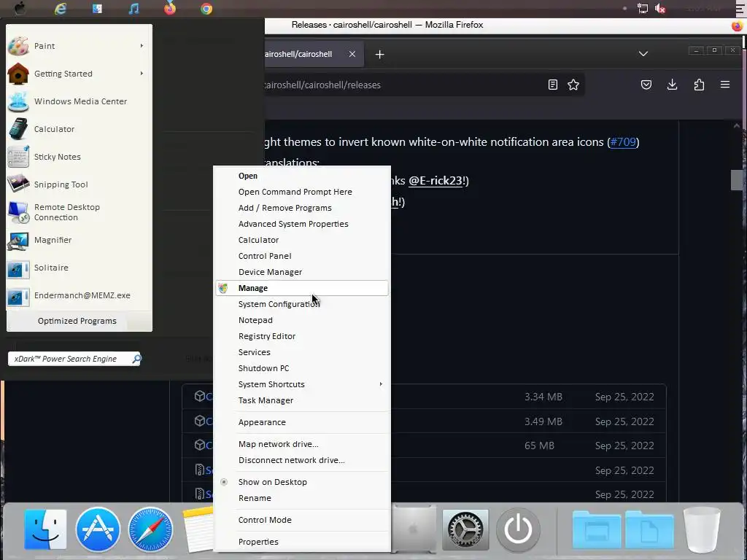Open the #709 issue link
Screen dimensions: 747x560
coord(623,142)
